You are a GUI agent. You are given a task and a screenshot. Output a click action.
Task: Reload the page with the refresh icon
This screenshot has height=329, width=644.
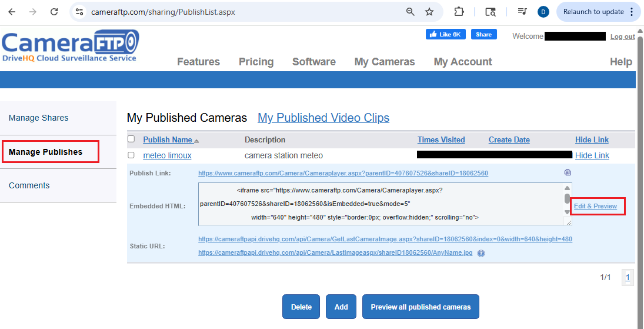pos(54,12)
